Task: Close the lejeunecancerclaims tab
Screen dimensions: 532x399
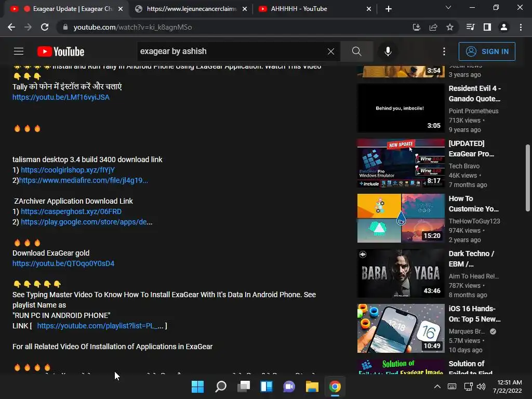Action: coord(245,9)
